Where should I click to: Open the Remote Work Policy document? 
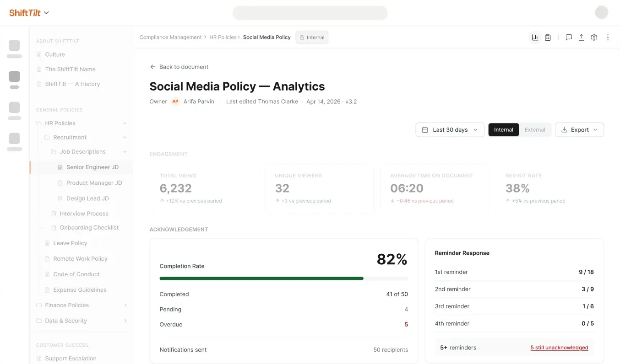80,259
